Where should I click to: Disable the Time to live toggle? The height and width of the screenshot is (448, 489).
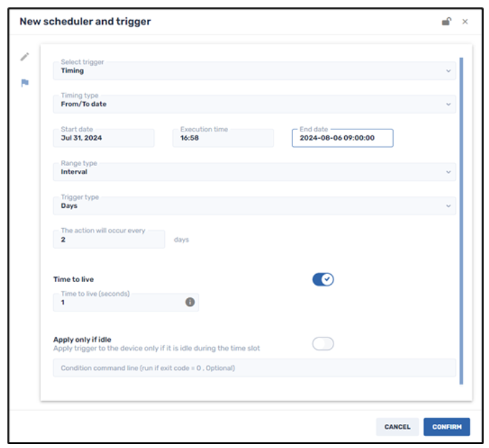point(323,279)
